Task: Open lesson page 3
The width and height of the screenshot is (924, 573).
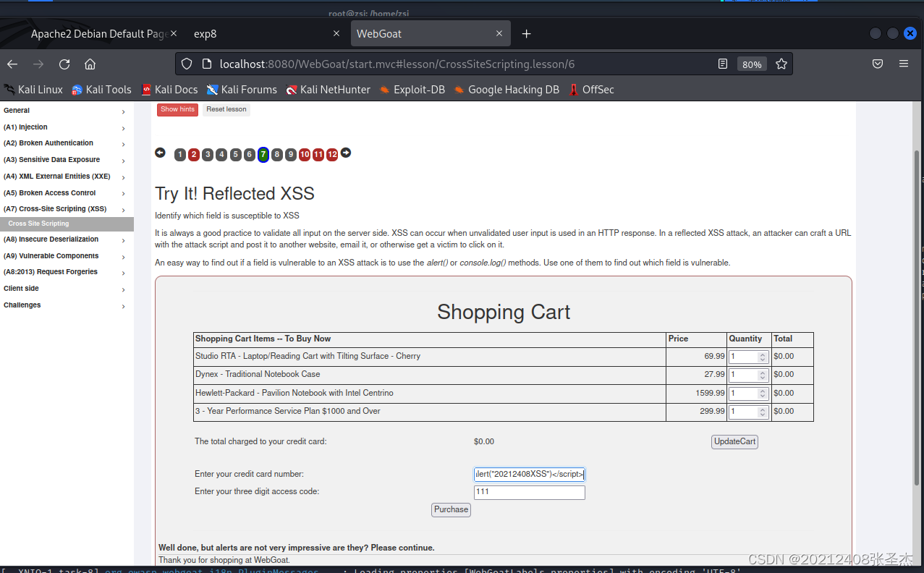Action: point(208,154)
